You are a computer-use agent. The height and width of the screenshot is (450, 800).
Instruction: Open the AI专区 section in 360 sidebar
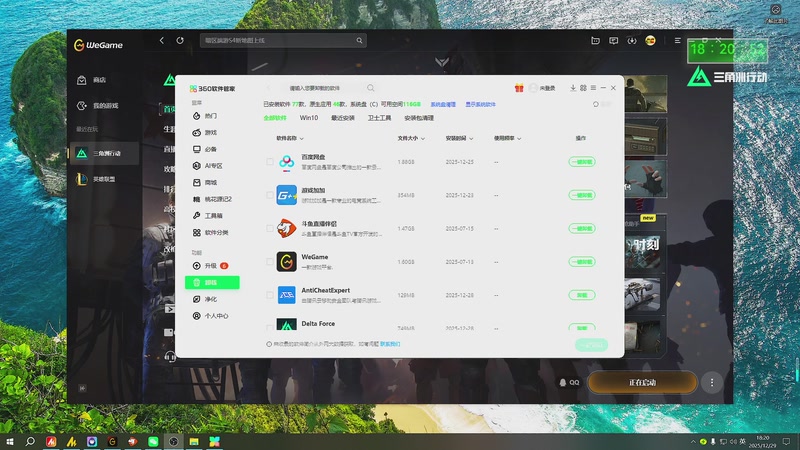pos(208,166)
